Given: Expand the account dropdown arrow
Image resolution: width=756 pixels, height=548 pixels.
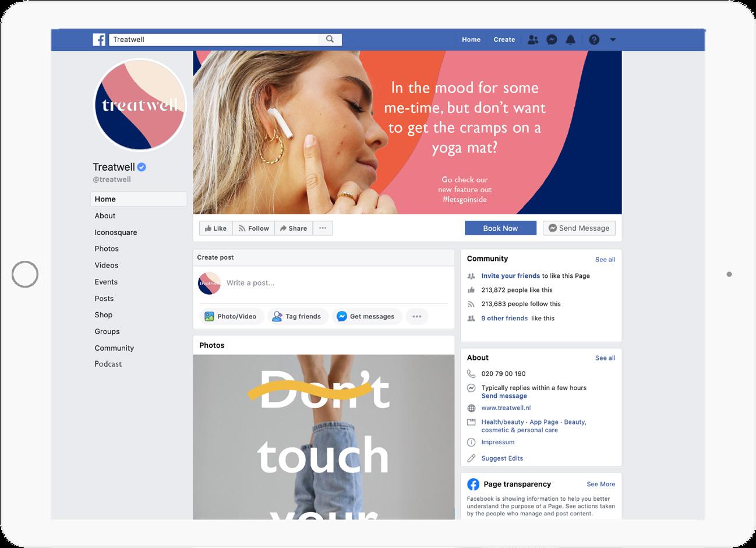Looking at the screenshot, I should (x=613, y=40).
